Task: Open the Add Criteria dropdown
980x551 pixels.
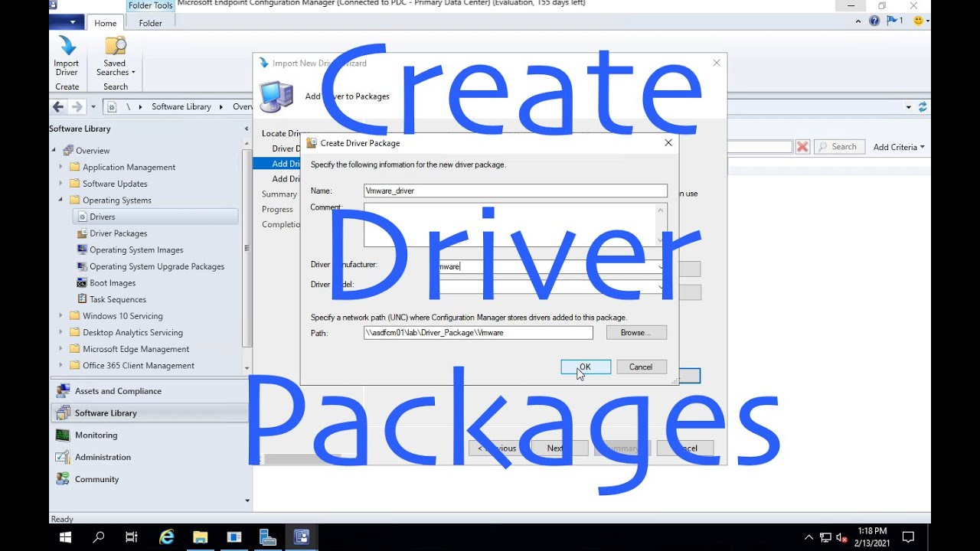Action: 899,147
